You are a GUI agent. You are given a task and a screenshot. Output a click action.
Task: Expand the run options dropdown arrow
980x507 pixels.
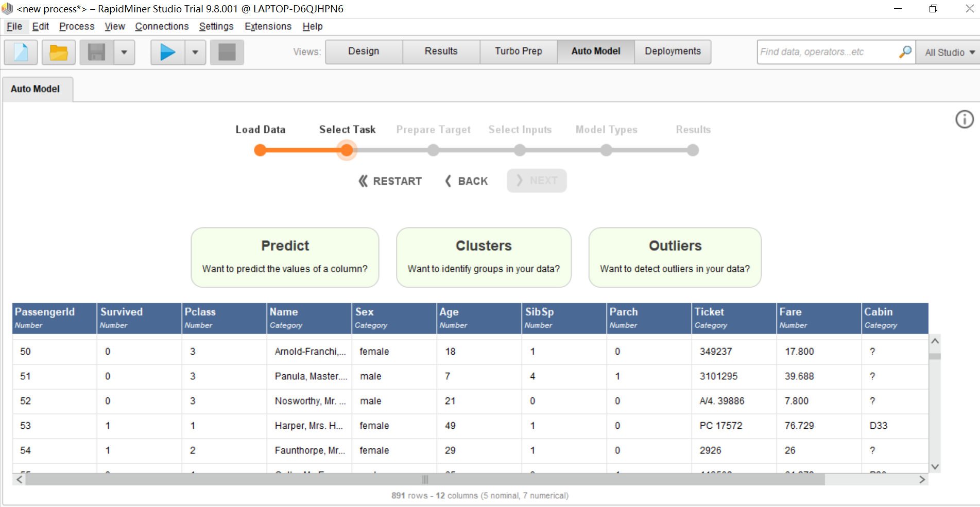click(x=195, y=52)
